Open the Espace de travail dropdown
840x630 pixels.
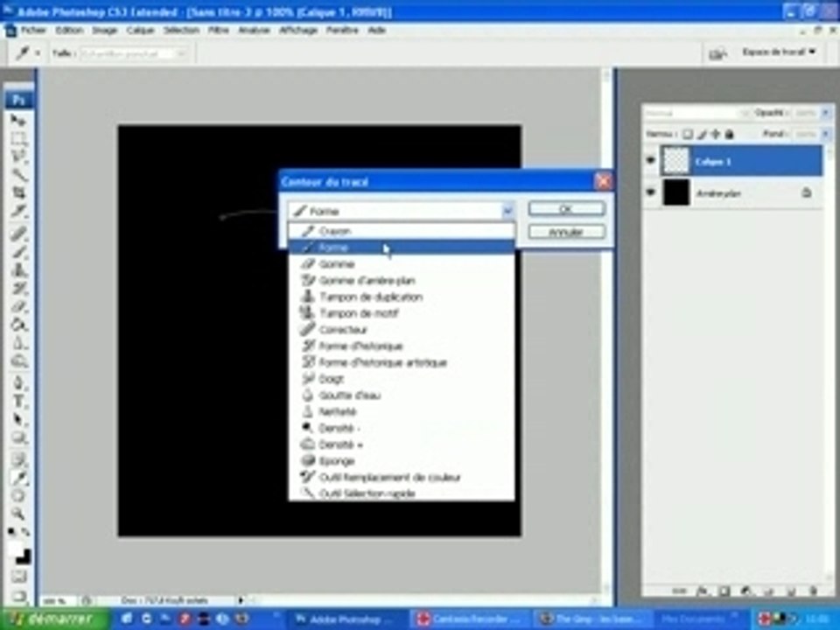coord(779,52)
